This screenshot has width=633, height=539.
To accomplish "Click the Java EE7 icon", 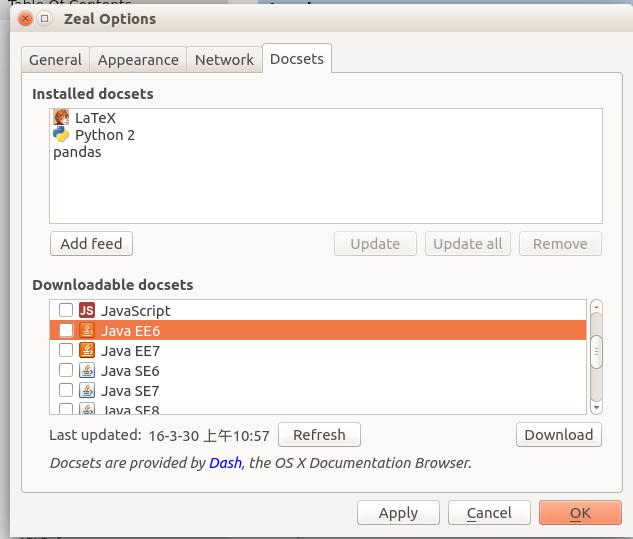I will coord(87,350).
